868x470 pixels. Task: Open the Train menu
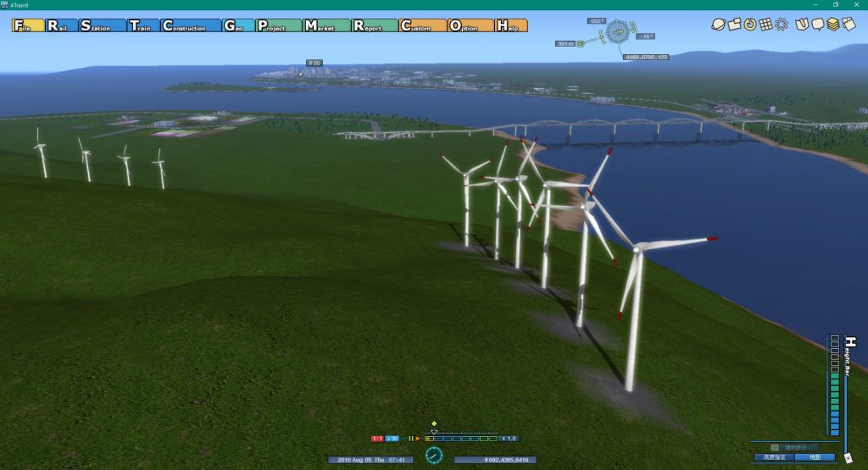[x=143, y=25]
